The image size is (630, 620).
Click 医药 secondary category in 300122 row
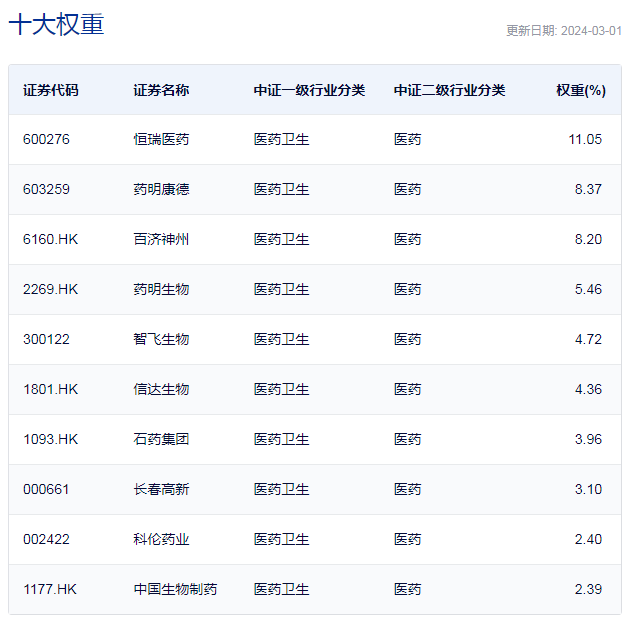click(407, 339)
